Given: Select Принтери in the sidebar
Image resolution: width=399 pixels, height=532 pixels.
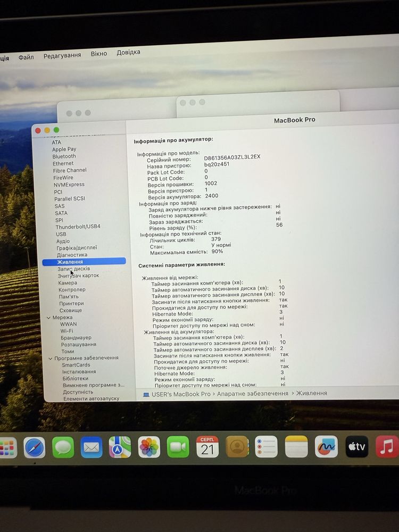Looking at the screenshot, I should point(72,304).
